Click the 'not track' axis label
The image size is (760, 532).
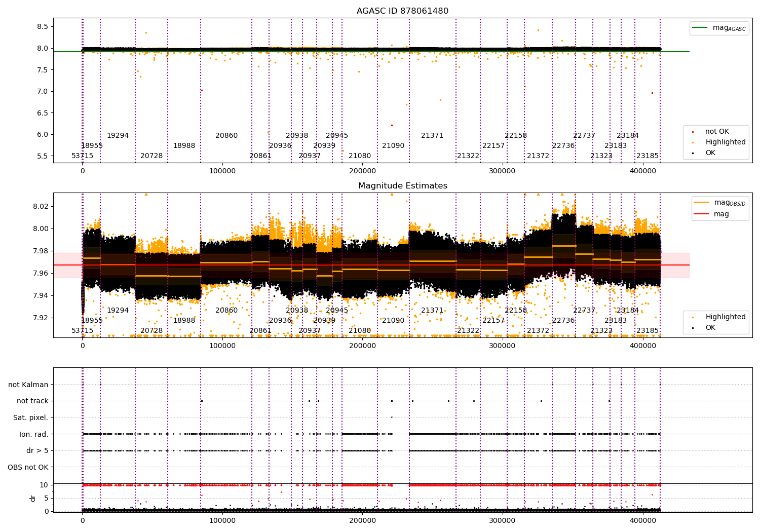tap(32, 401)
